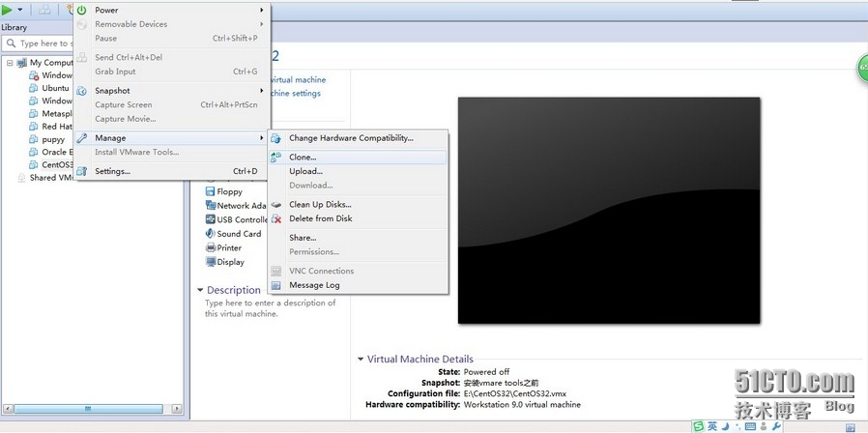Screen dimensions: 868x433
Task: Collapse the Virtual Machine Details section
Action: click(x=361, y=360)
